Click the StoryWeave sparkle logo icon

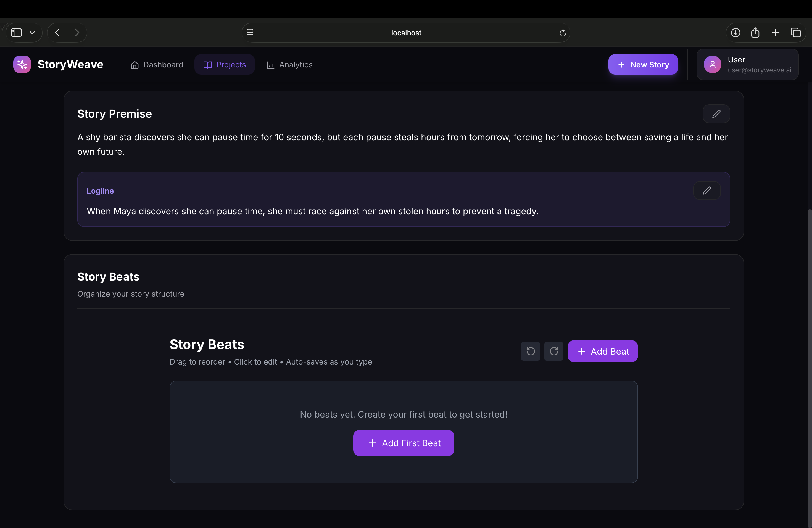pos(22,64)
